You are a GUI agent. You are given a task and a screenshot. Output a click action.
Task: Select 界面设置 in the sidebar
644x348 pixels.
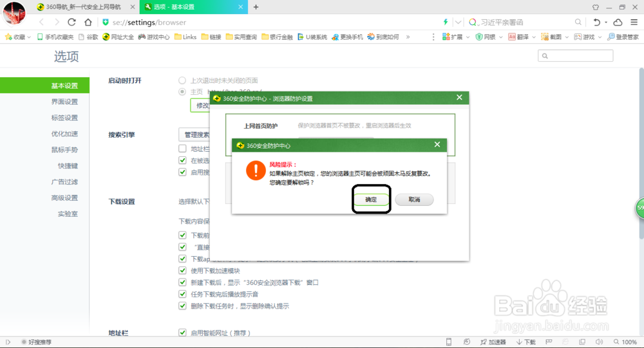coord(64,102)
